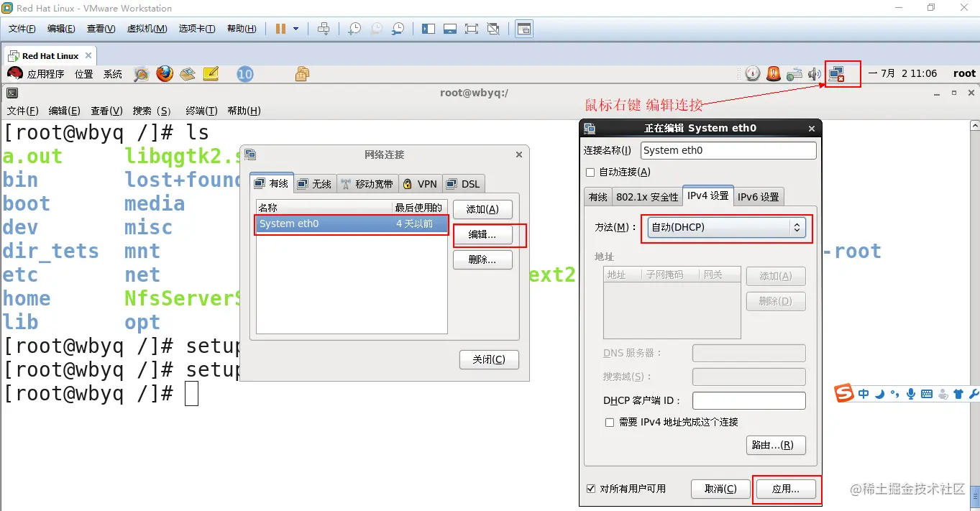Switch to the 移动宽带 tab
The width and height of the screenshot is (980, 511).
click(x=367, y=184)
